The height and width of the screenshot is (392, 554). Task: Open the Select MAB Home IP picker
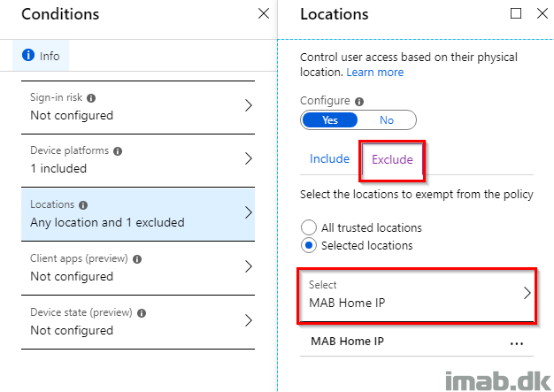417,296
